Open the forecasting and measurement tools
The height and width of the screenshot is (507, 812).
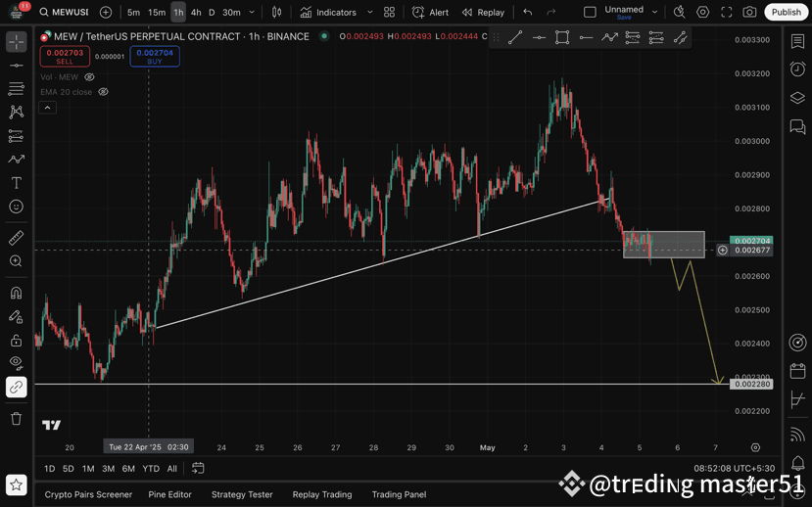tap(16, 135)
